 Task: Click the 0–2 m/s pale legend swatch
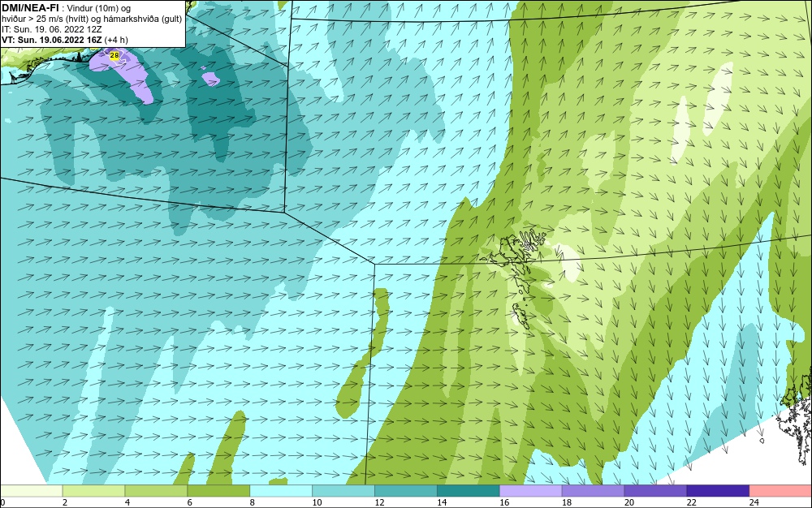[x=31, y=491]
